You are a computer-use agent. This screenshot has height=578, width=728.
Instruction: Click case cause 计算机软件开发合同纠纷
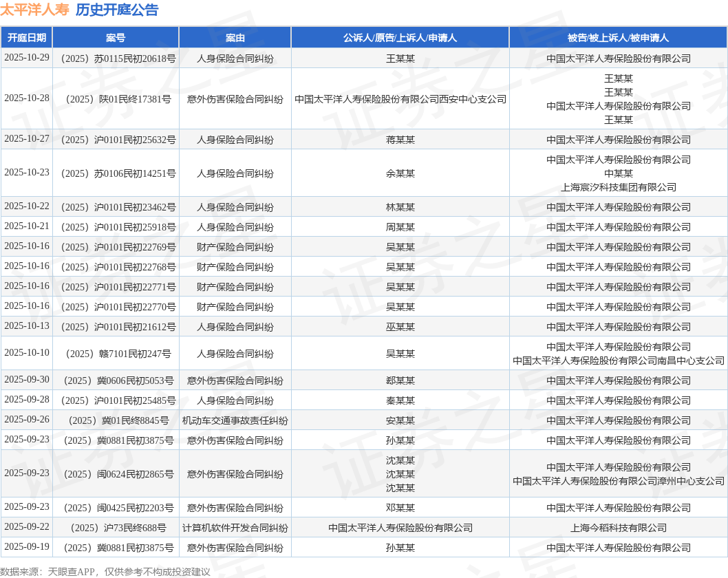(235, 528)
